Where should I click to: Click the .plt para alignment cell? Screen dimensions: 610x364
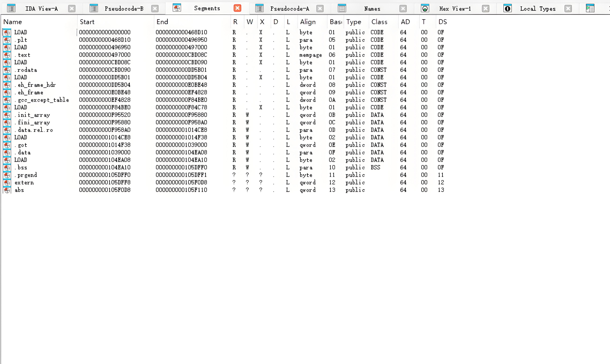tap(306, 40)
